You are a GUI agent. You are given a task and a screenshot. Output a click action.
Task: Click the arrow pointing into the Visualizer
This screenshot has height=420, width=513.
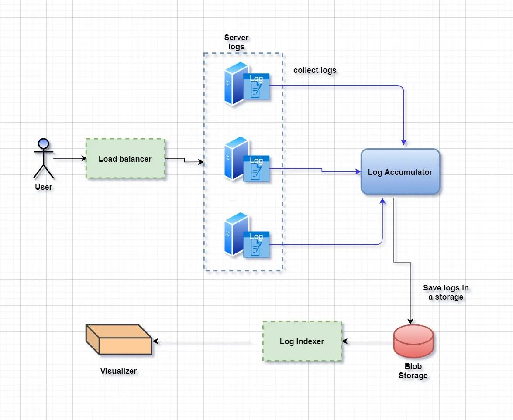coord(201,341)
